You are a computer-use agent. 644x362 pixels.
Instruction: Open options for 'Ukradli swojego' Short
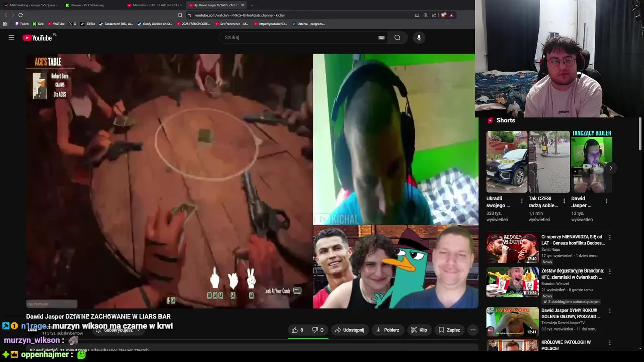[x=522, y=201]
